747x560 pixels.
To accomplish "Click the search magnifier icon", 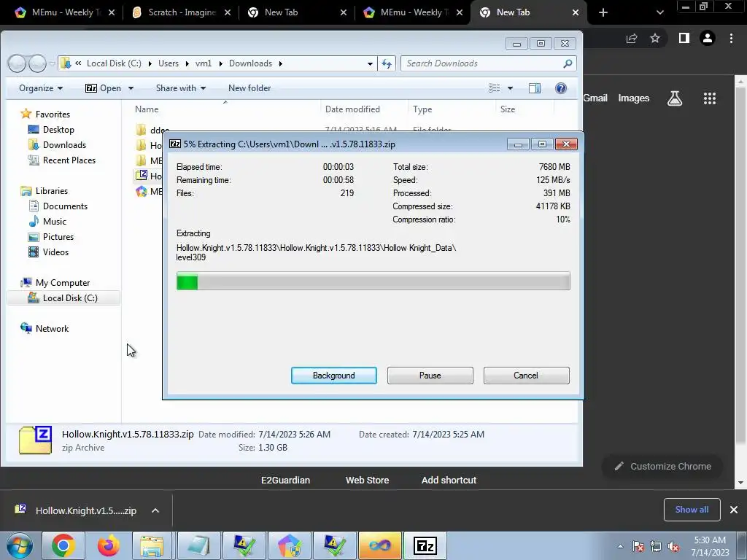I will click(568, 63).
